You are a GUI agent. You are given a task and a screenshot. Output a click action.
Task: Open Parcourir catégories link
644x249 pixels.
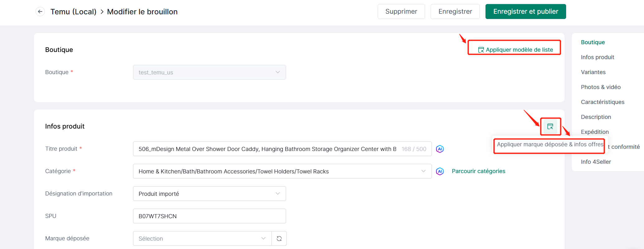478,171
